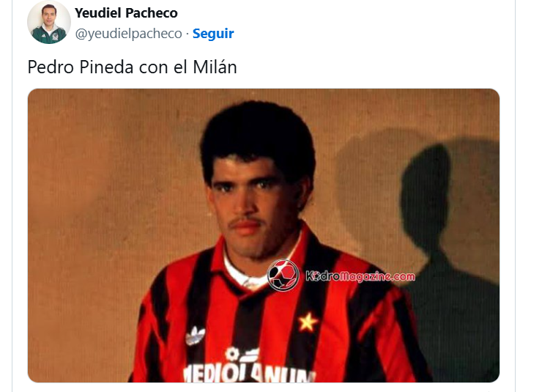Click the soccer ball watermark logo in the photo
This screenshot has height=392, width=542.
click(283, 275)
